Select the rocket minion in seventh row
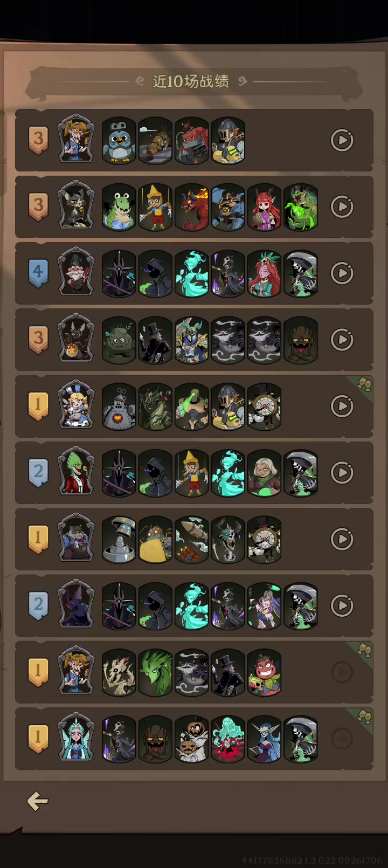Screen dimensions: 388x868 click(191, 540)
